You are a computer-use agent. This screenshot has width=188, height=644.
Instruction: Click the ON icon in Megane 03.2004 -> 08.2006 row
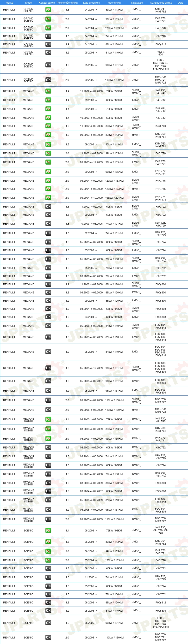tap(48, 309)
